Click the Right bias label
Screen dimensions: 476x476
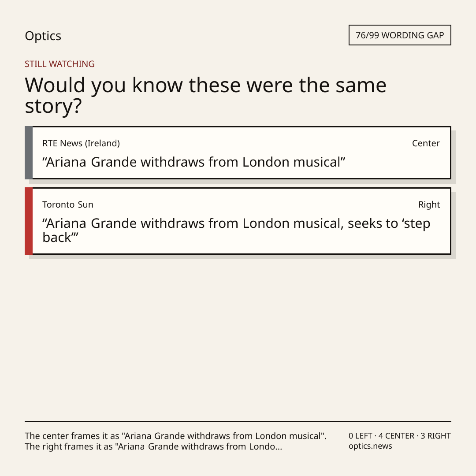click(429, 205)
